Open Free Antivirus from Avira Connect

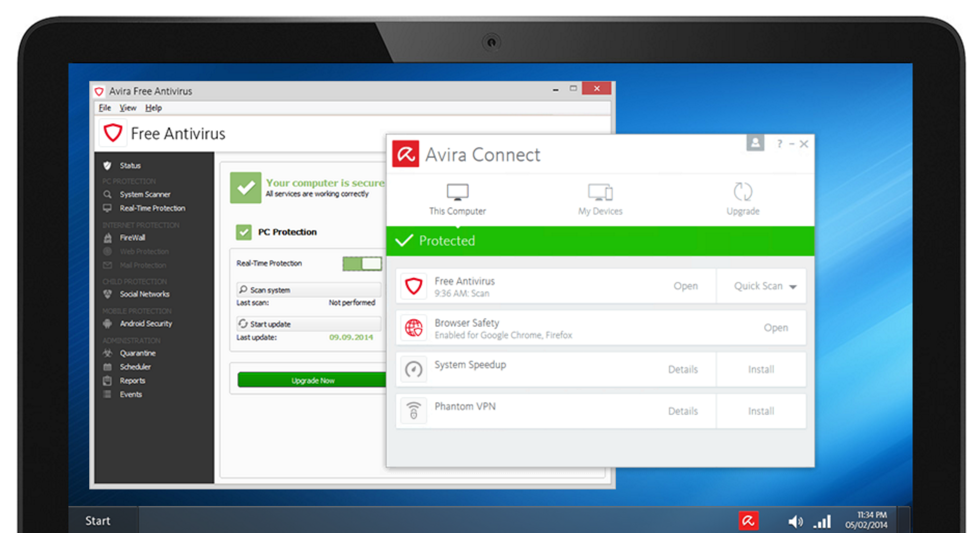[x=685, y=286]
